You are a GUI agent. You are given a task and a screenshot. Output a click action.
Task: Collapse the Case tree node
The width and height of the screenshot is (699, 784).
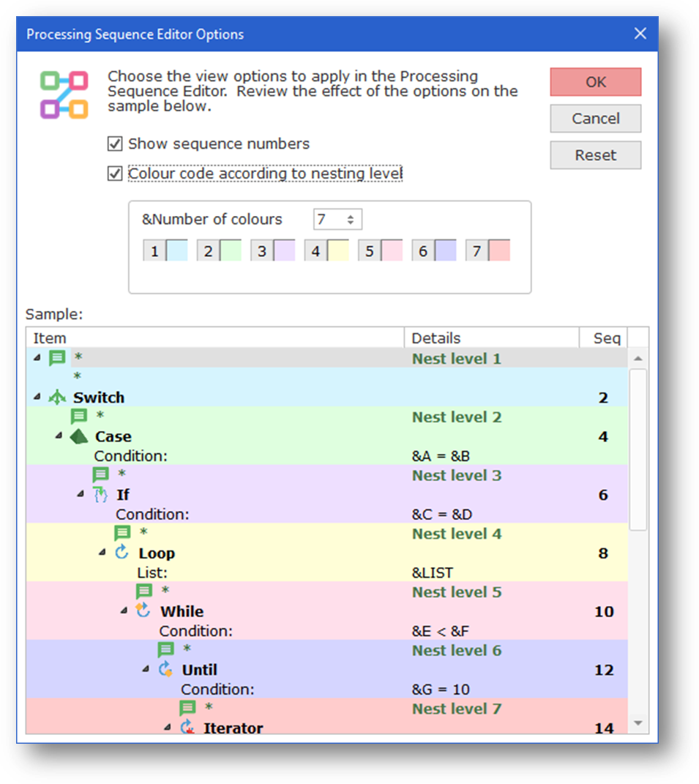[59, 436]
